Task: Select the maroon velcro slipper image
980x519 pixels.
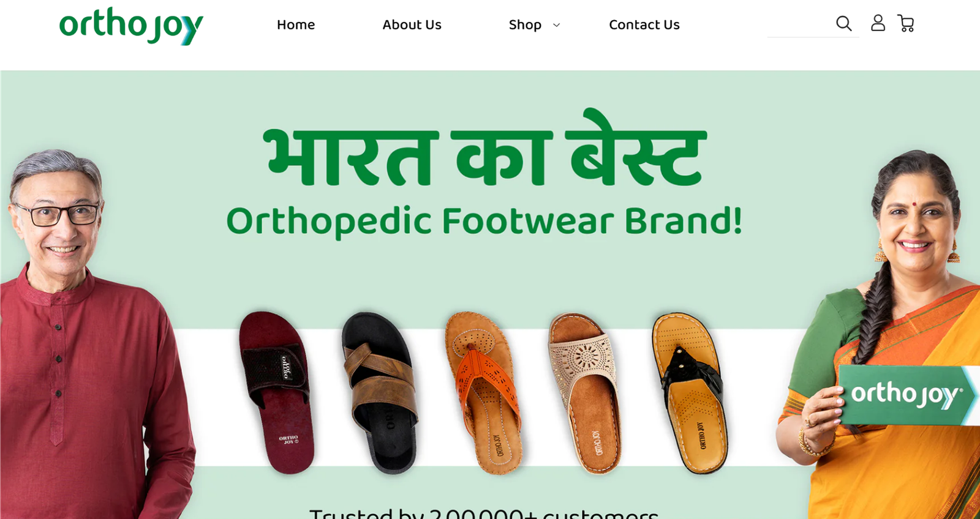Action: (277, 392)
